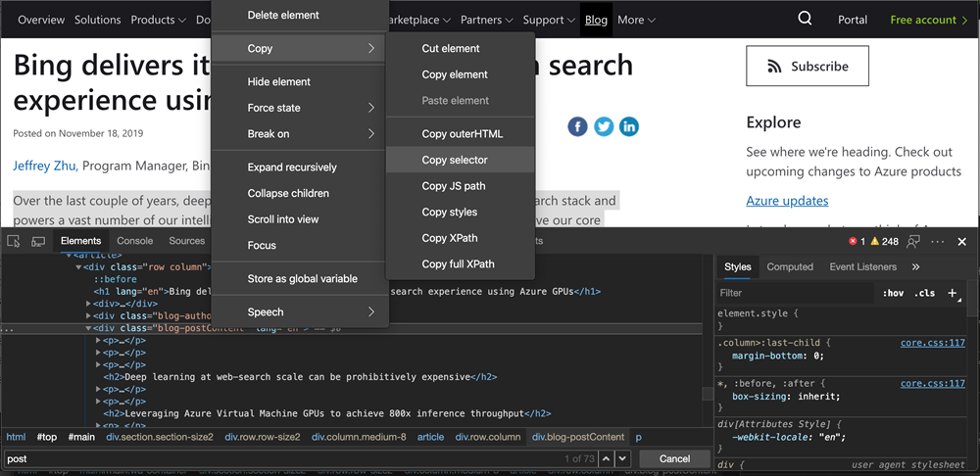Click the Free account link
This screenshot has height=476, width=980.
(x=929, y=20)
